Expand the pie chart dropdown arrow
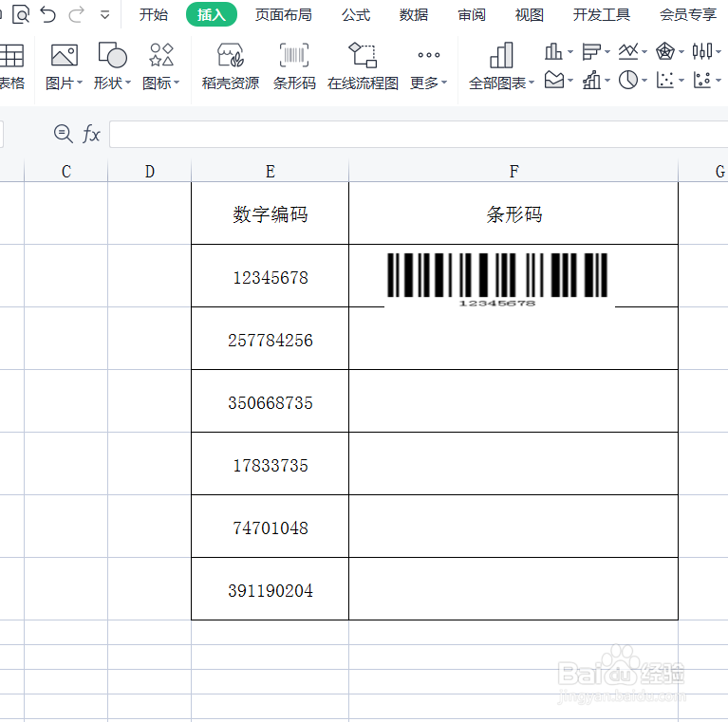This screenshot has width=728, height=722. (644, 81)
